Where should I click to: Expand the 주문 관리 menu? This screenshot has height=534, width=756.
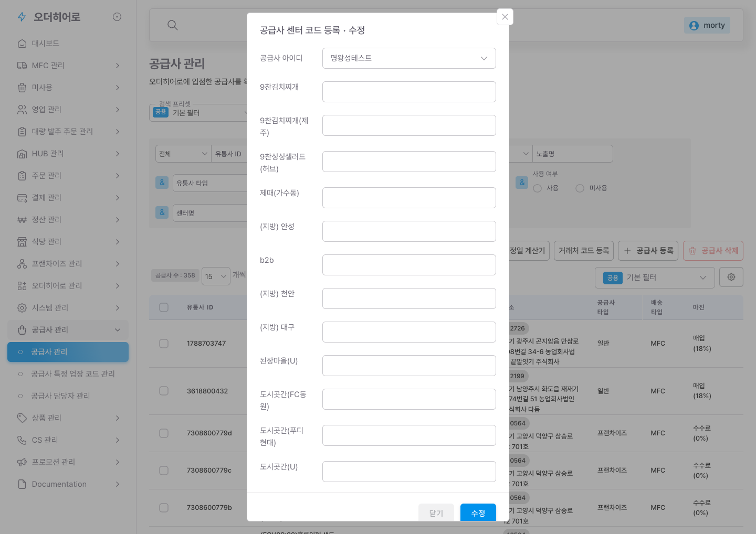pyautogui.click(x=68, y=176)
